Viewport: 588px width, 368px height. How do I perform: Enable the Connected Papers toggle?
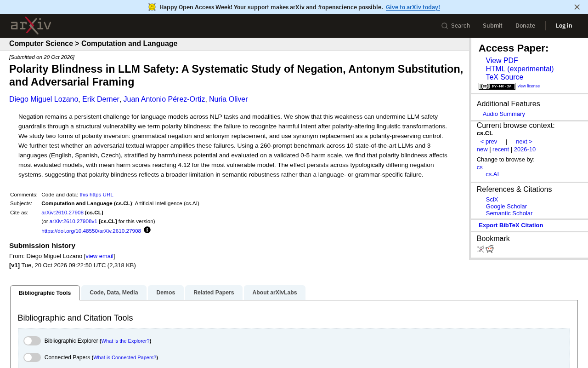pyautogui.click(x=32, y=357)
